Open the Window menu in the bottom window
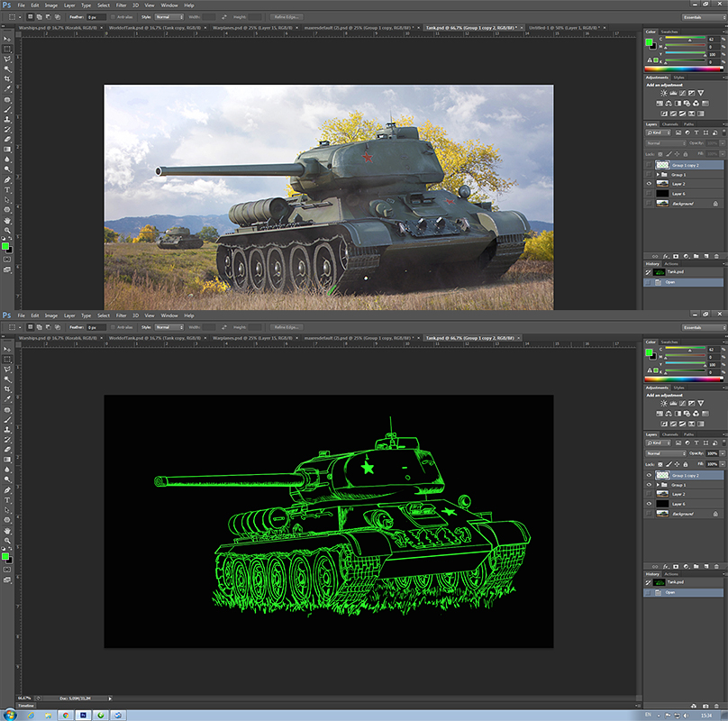 (169, 315)
